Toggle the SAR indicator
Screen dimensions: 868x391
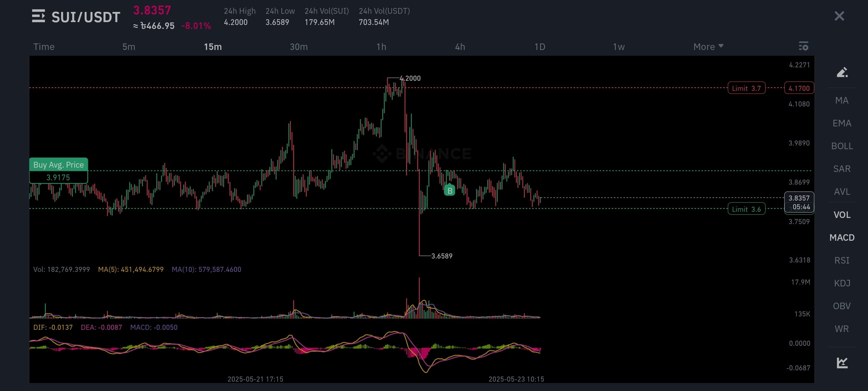(x=842, y=169)
